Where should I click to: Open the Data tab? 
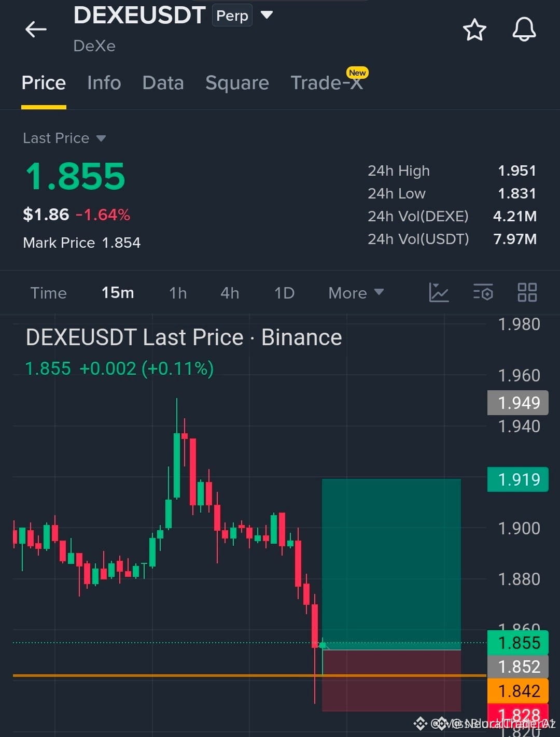coord(163,83)
